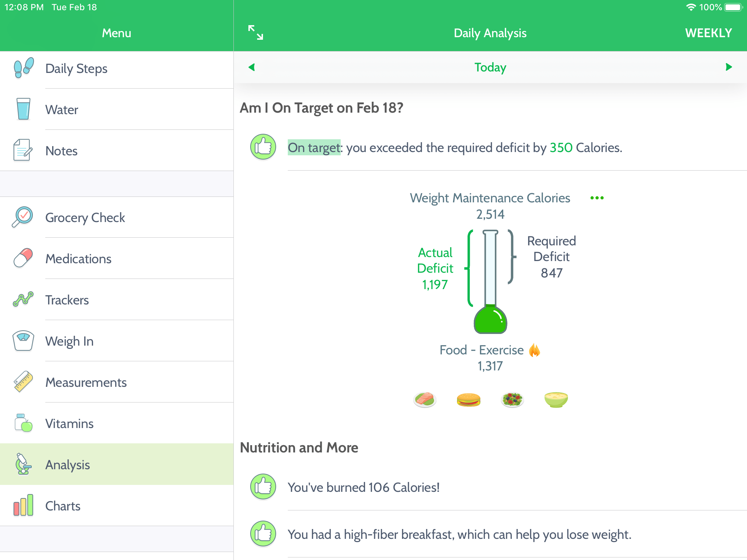Image resolution: width=747 pixels, height=560 pixels.
Task: Open the Measurements ruler icon
Action: pyautogui.click(x=23, y=382)
